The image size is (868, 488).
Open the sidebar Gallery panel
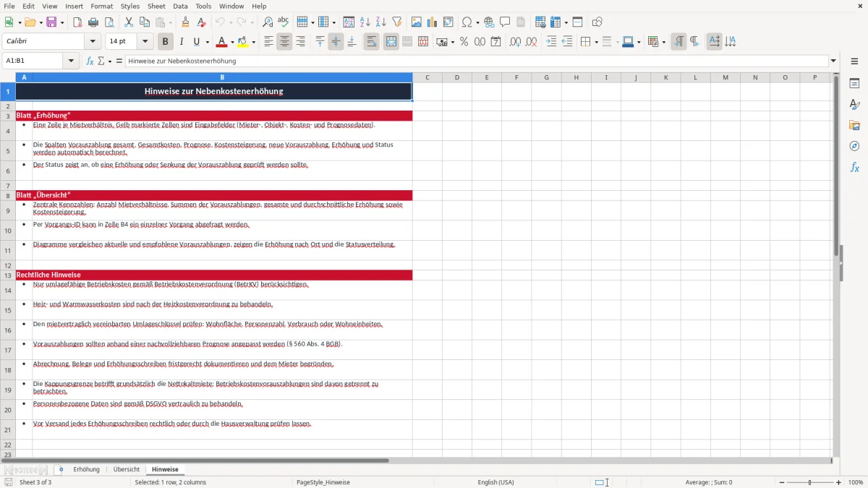pos(854,125)
